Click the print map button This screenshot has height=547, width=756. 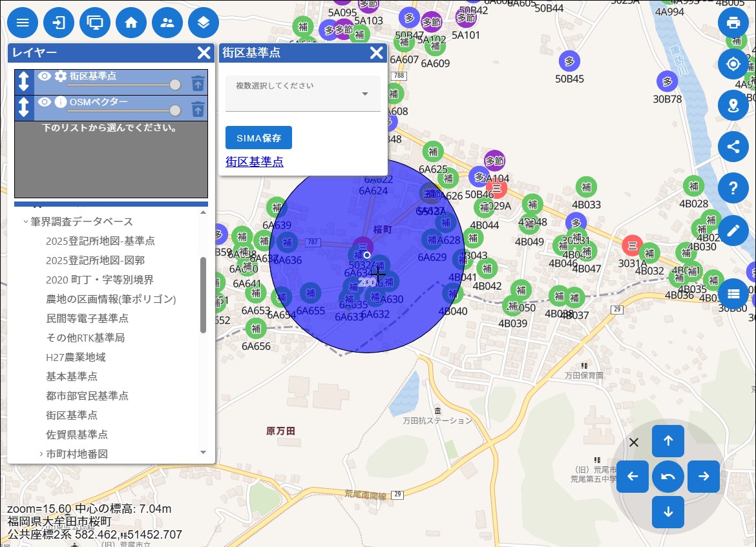tap(733, 23)
